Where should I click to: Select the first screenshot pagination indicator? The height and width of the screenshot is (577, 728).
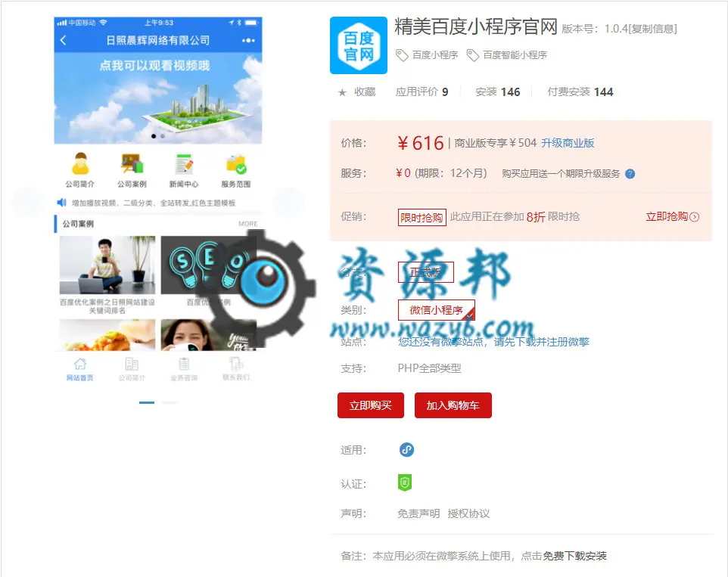[x=147, y=402]
